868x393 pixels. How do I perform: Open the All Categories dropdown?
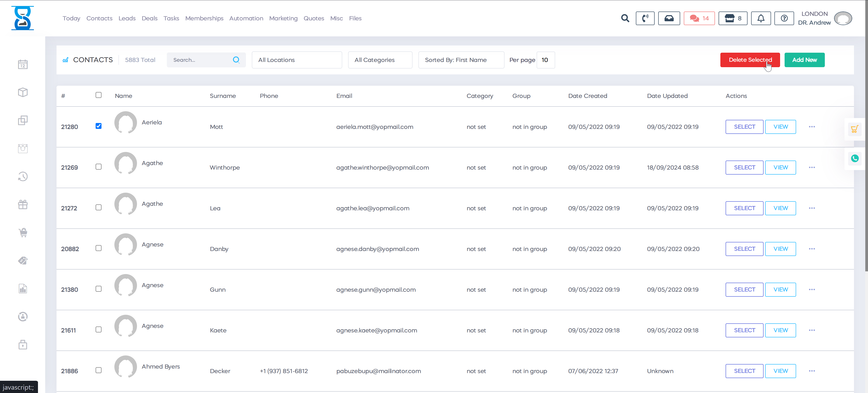coord(380,60)
